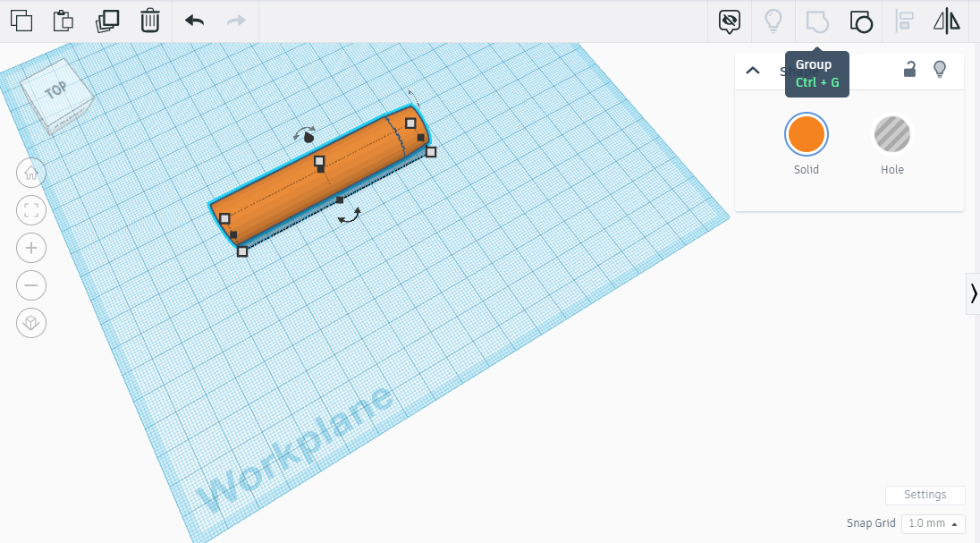The image size is (980, 543).
Task: Click the rotation handle above the cylinder
Action: click(305, 134)
